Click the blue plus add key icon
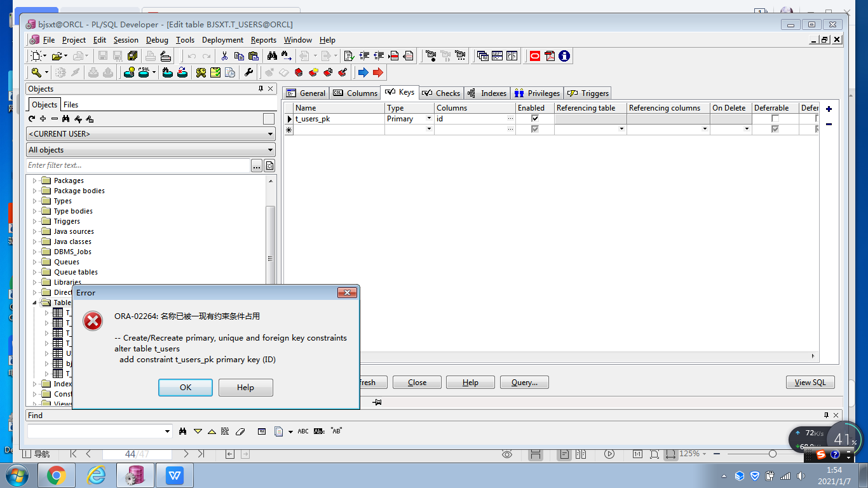Screen dimensions: 868x488 click(x=829, y=109)
